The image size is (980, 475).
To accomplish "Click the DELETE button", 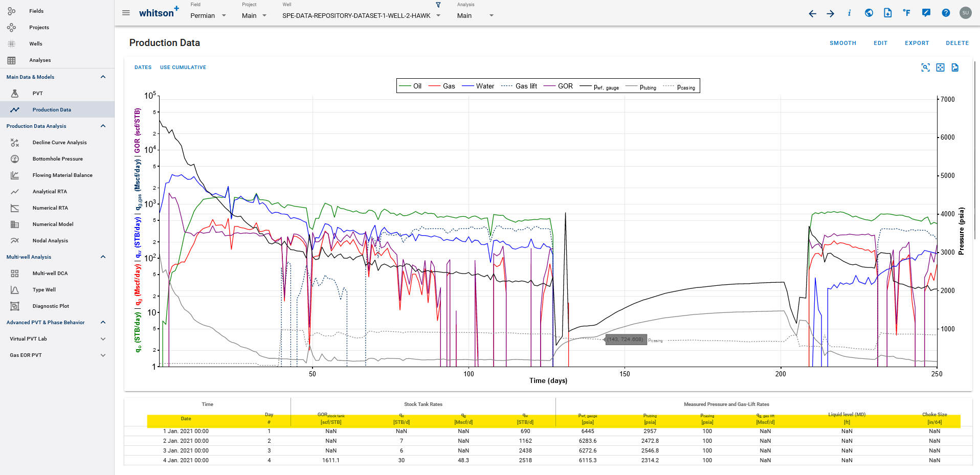I will pyautogui.click(x=957, y=43).
